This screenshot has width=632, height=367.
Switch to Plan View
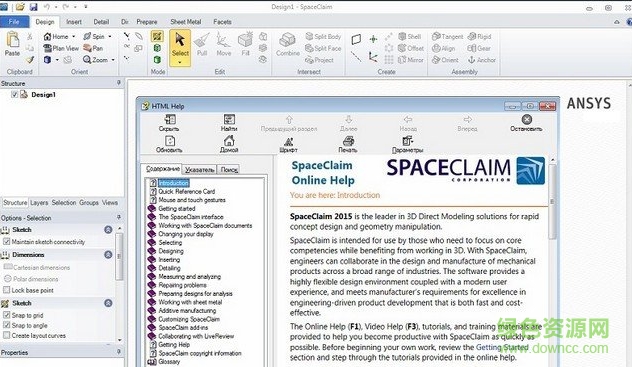[61, 48]
